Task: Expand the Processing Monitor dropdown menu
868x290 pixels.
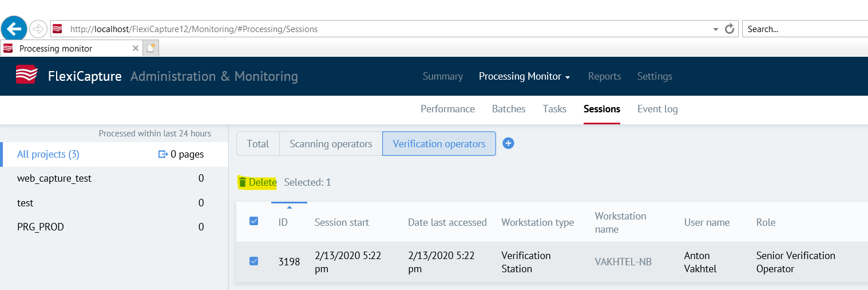Action: pos(524,76)
